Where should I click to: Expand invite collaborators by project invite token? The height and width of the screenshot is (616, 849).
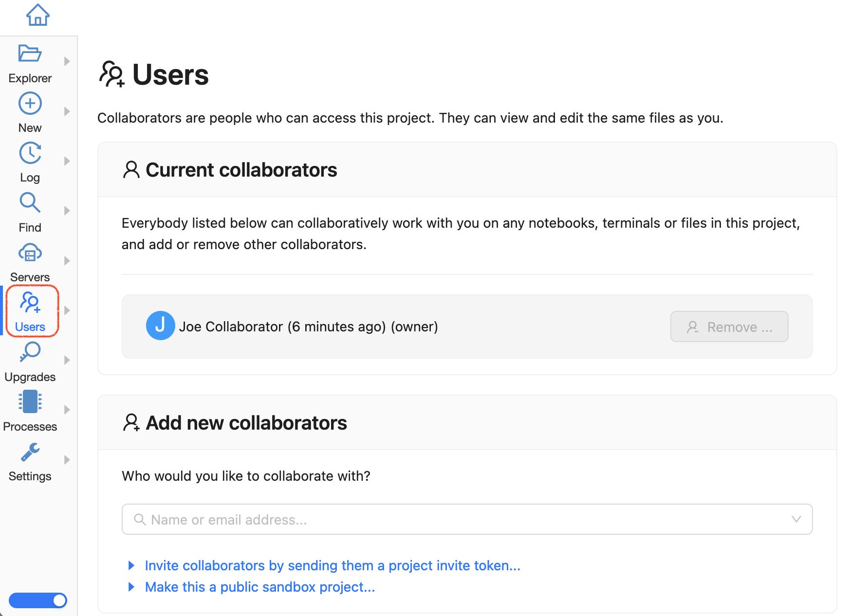pyautogui.click(x=332, y=565)
